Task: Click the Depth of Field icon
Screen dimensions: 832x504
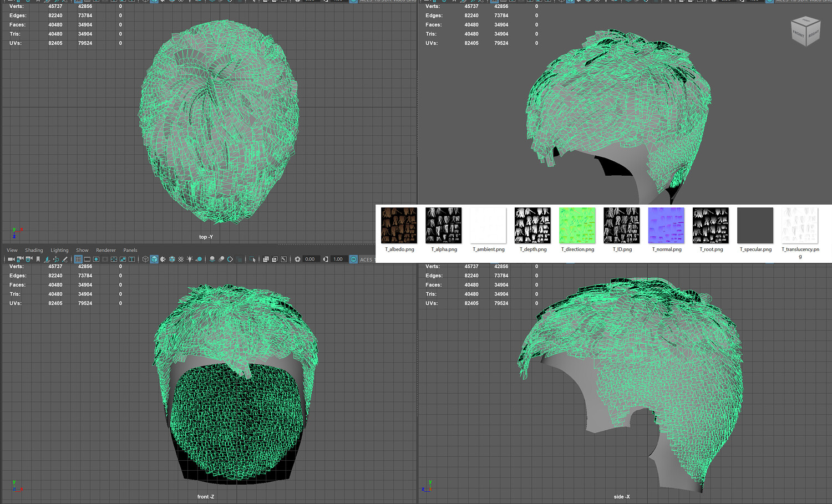Action: click(239, 259)
